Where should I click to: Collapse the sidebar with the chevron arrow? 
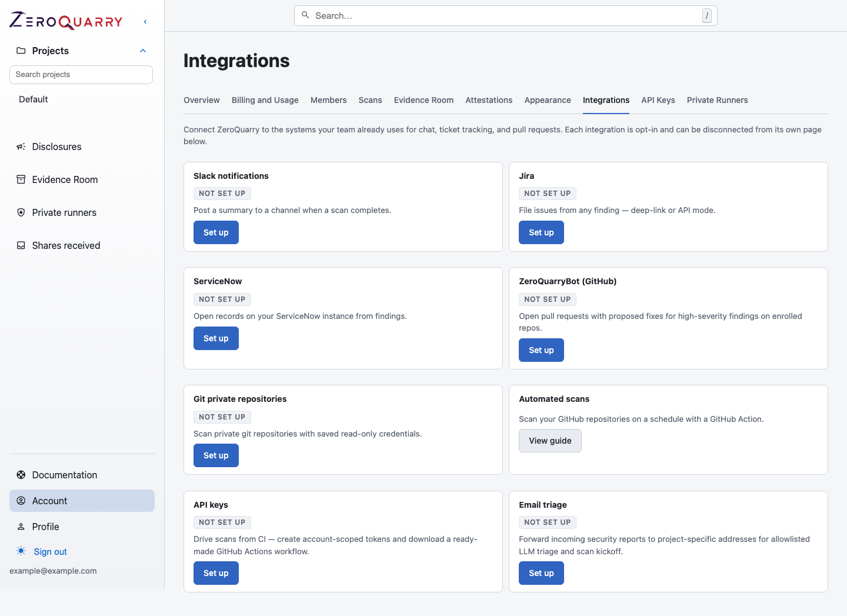pos(145,22)
